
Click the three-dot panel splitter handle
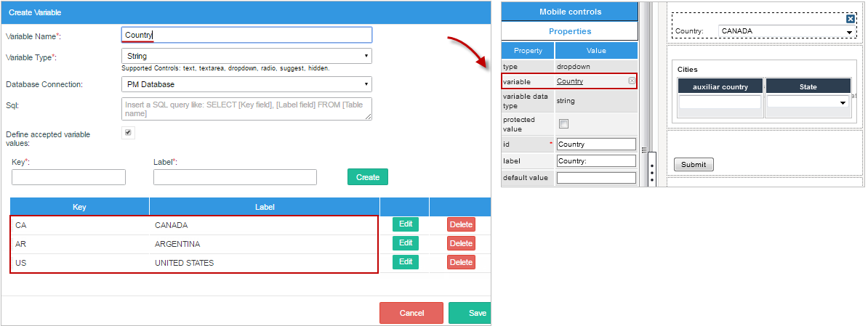[652, 170]
